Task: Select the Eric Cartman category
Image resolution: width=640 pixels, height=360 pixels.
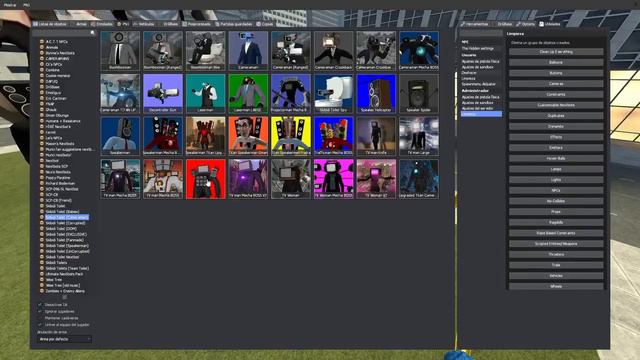Action: (x=56, y=98)
